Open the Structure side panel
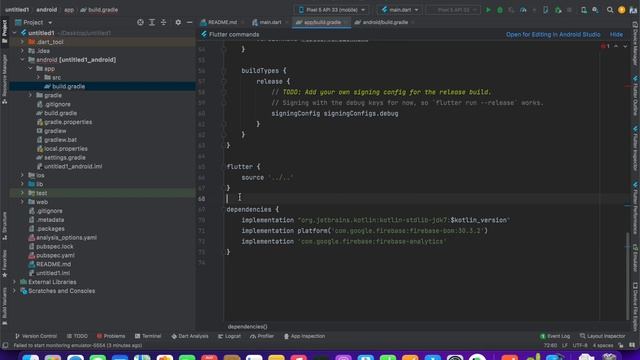The height and width of the screenshot is (360, 640). tap(4, 225)
